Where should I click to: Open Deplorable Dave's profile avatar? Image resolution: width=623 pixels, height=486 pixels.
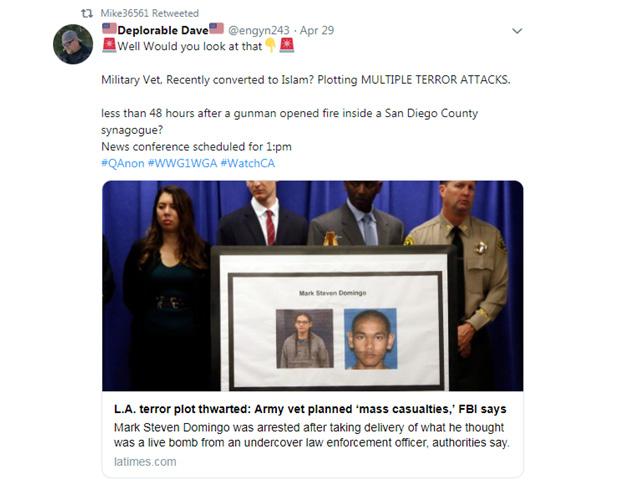(x=73, y=44)
